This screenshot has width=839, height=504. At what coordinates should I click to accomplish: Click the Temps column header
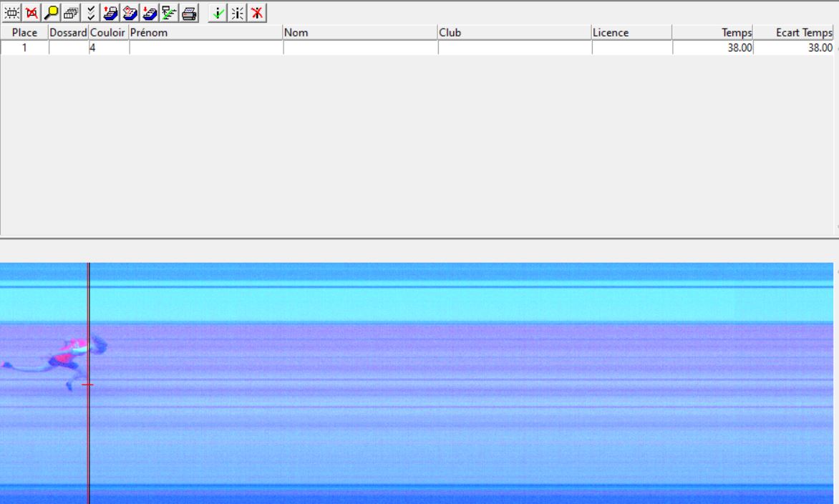click(x=713, y=33)
